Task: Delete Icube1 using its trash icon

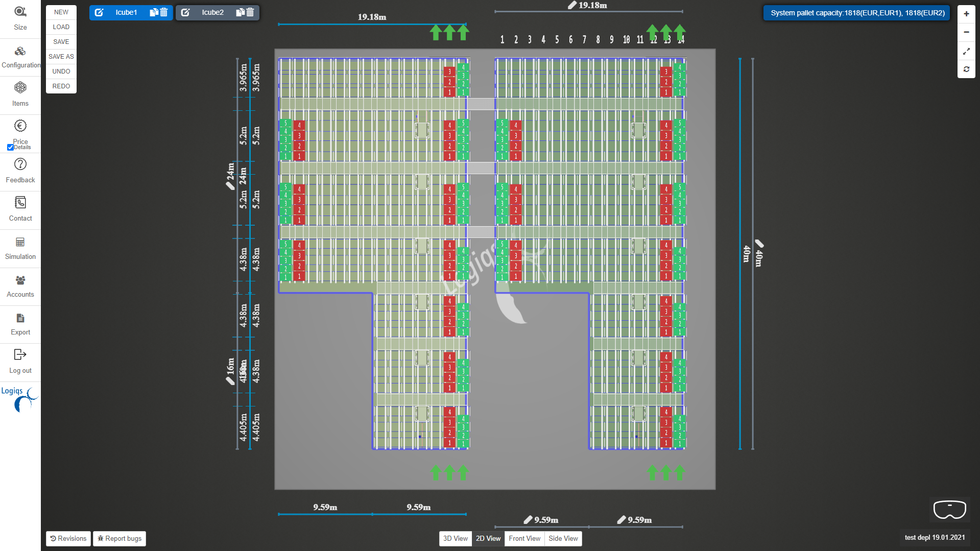Action: pos(163,12)
